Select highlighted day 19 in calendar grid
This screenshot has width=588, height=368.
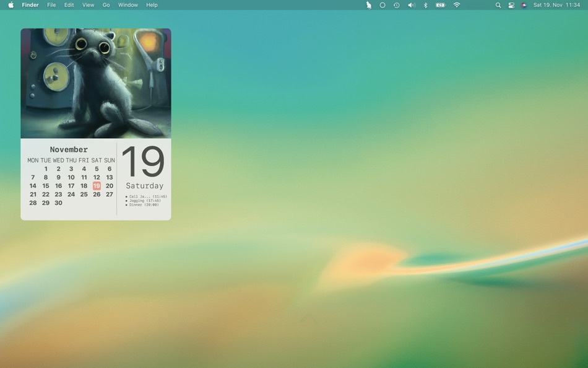97,185
